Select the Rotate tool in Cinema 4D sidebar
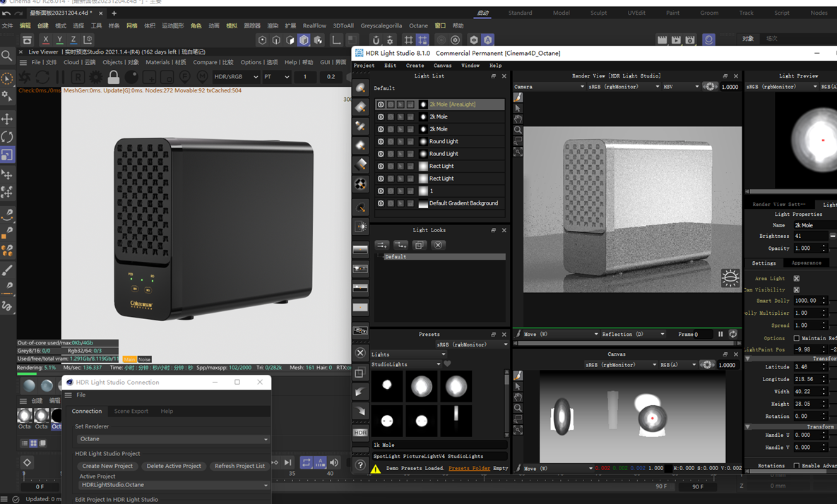This screenshot has width=837, height=504. point(8,136)
